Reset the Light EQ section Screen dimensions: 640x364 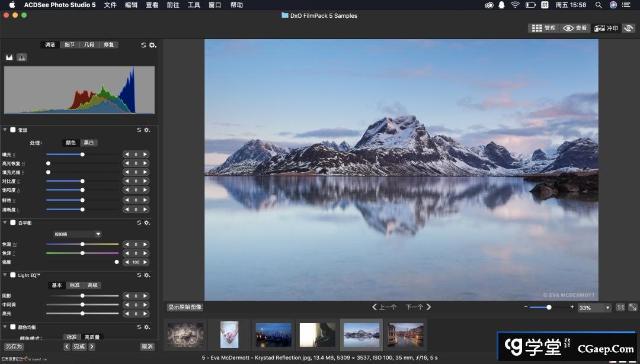click(139, 275)
